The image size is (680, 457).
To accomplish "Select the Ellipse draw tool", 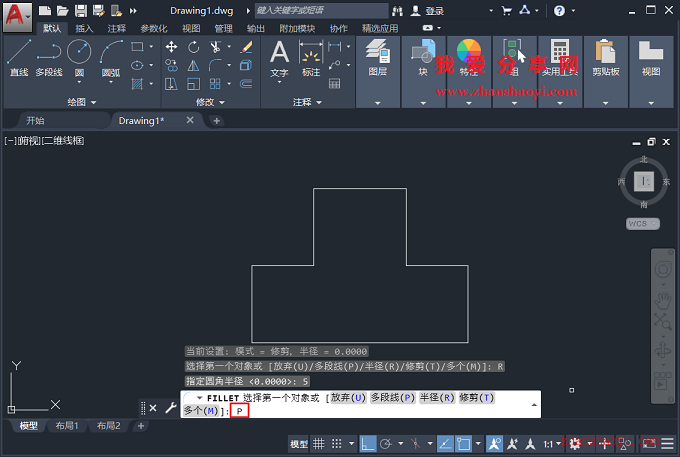I will click(x=137, y=65).
